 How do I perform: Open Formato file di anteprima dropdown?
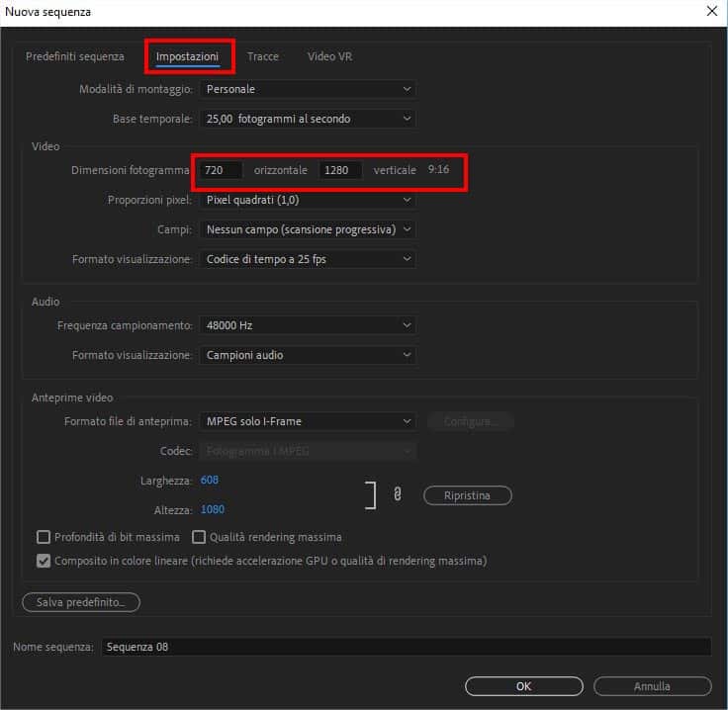coord(308,421)
